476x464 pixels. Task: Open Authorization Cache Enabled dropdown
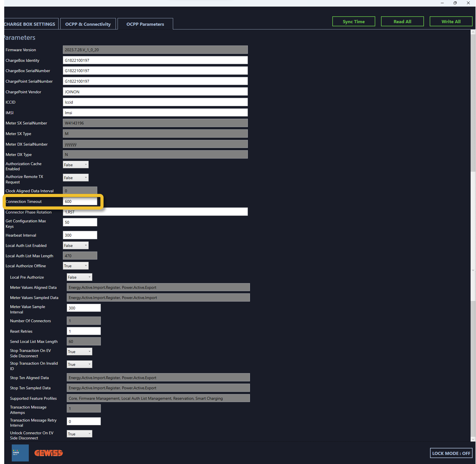pos(76,165)
